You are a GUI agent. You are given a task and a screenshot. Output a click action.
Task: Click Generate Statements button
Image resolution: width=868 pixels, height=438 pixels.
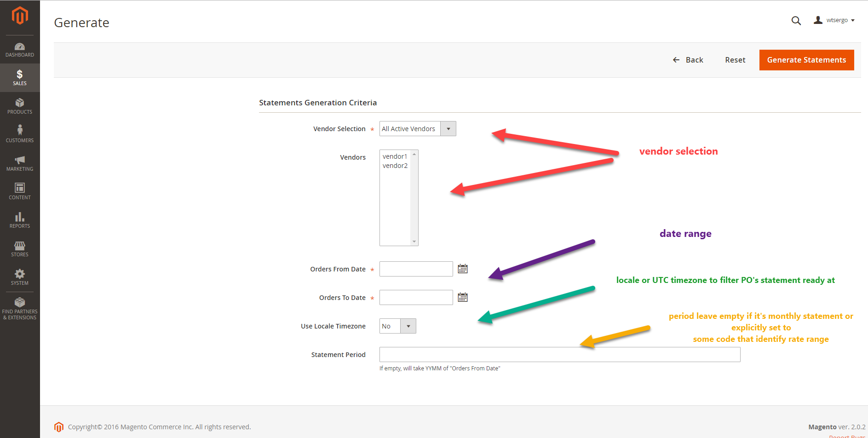coord(806,60)
